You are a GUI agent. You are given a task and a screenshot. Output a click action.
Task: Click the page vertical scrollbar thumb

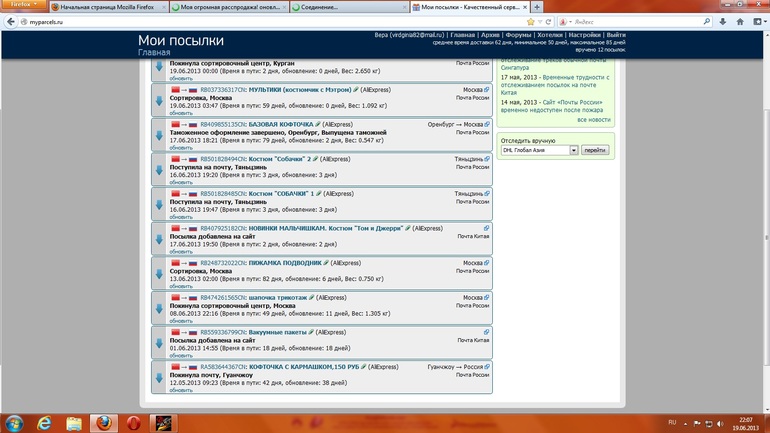(767, 236)
